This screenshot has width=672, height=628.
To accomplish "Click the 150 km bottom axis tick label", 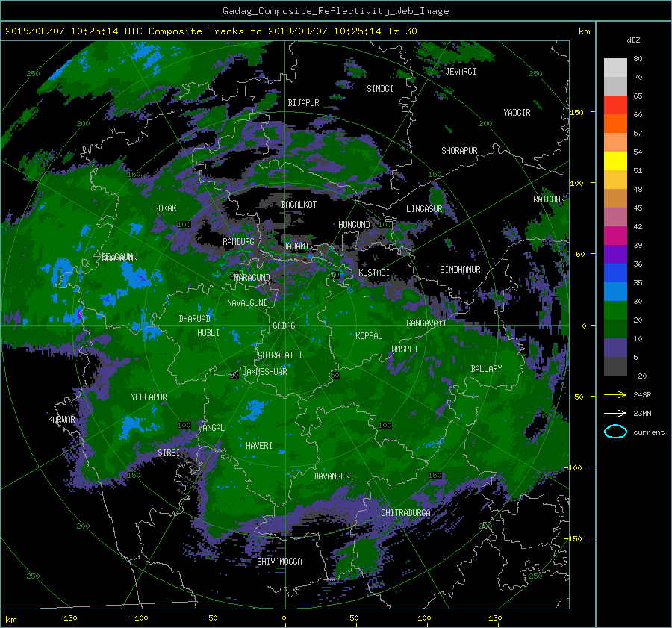I will coord(495,618).
